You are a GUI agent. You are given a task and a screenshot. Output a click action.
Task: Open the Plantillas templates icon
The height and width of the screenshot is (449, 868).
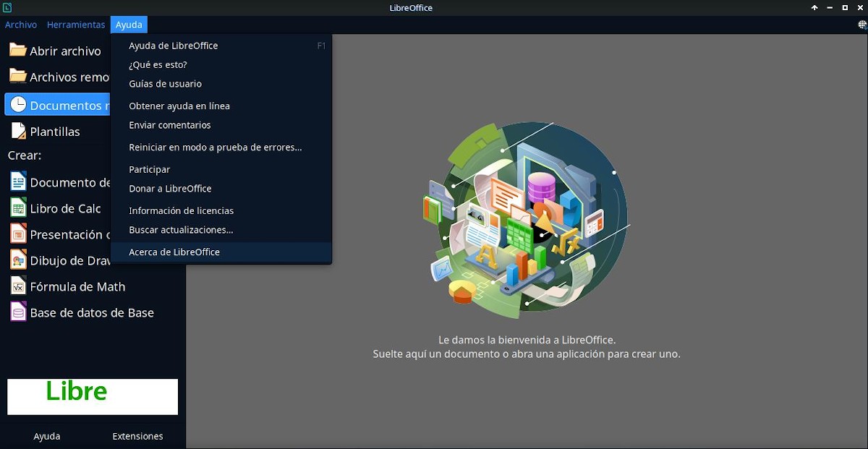click(x=18, y=132)
